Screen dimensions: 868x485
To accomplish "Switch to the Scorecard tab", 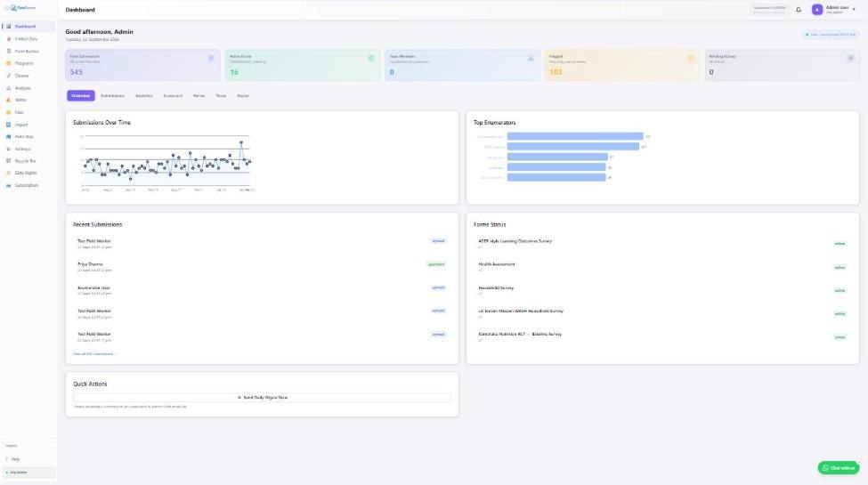I will coord(173,96).
